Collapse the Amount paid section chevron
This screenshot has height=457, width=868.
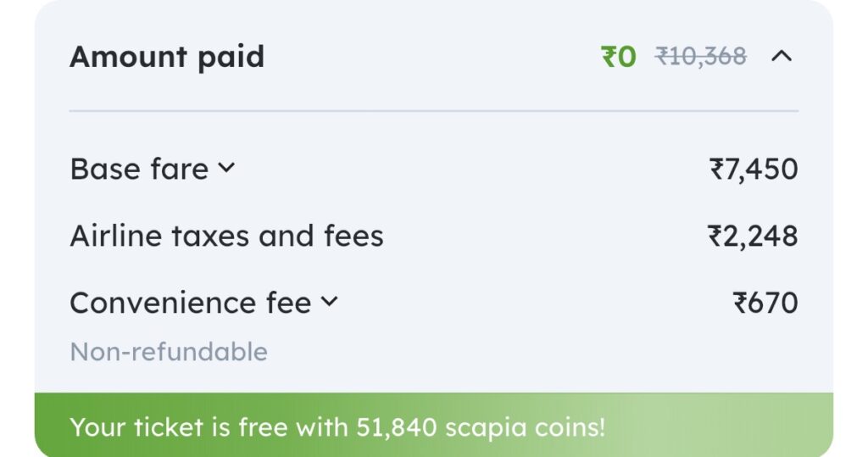[x=782, y=57]
